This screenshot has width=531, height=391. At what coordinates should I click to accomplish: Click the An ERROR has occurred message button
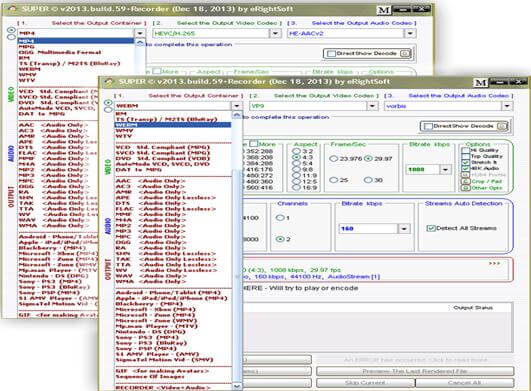[x=415, y=360]
